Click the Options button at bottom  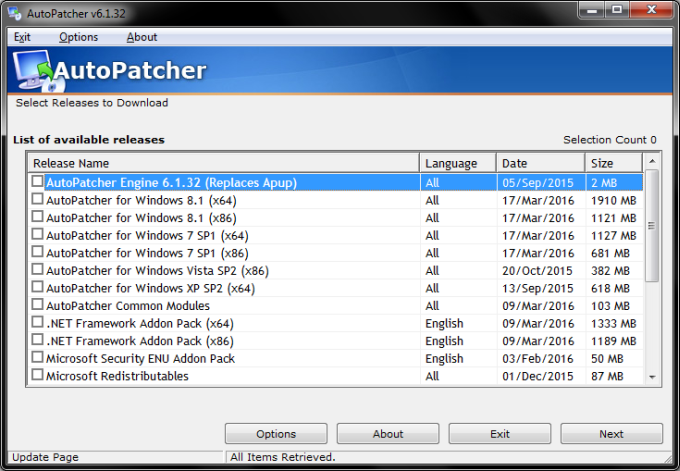point(276,434)
